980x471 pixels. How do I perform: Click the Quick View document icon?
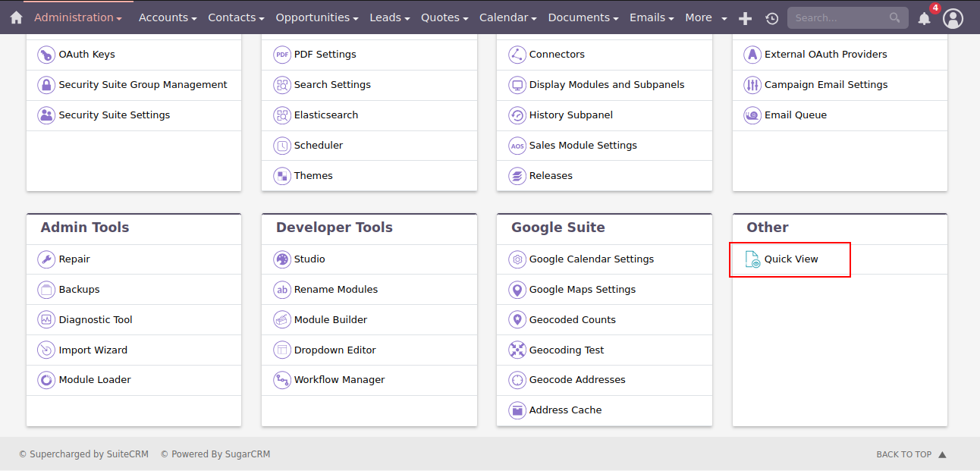pos(752,259)
